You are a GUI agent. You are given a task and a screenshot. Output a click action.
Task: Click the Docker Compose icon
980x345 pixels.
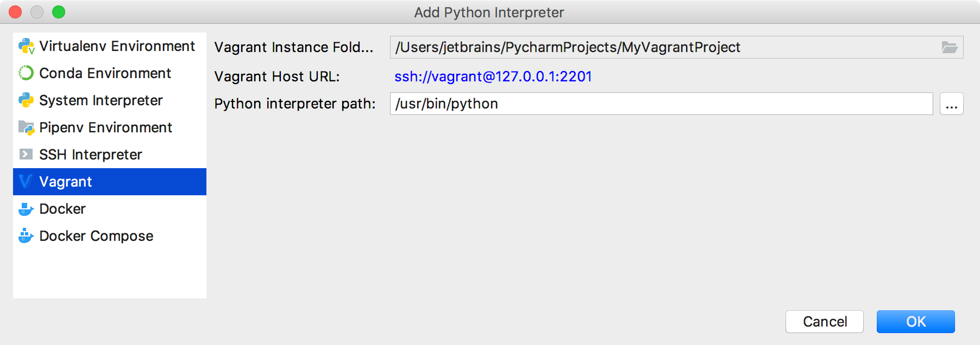point(25,236)
